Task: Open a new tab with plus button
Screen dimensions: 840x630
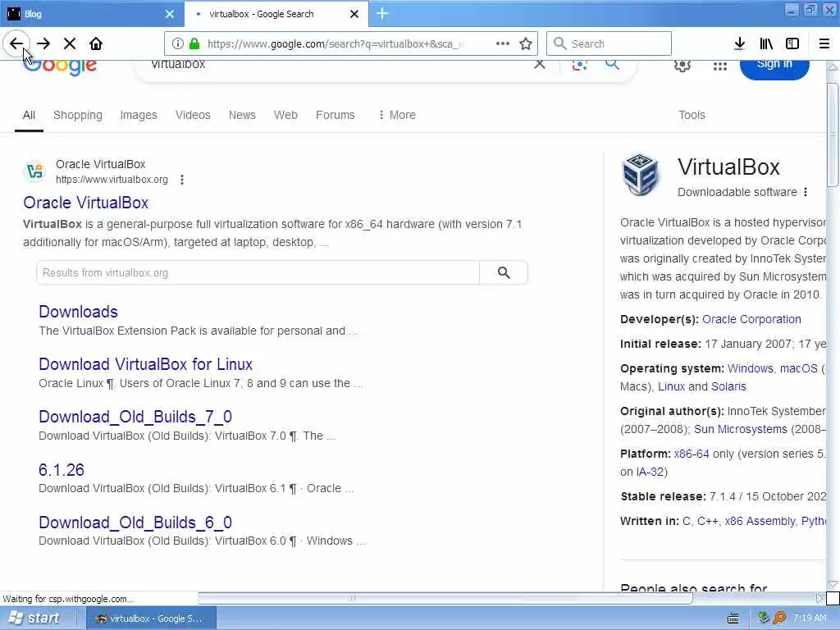Action: 382,14
